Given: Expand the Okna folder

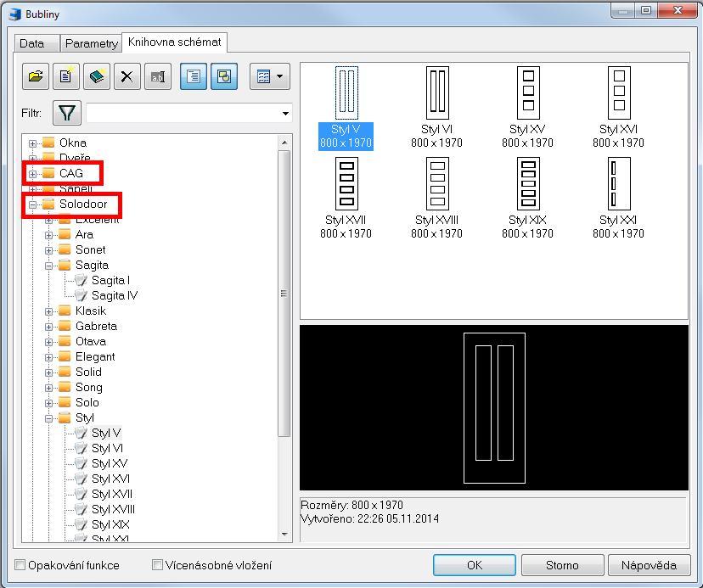Looking at the screenshot, I should pyautogui.click(x=33, y=143).
